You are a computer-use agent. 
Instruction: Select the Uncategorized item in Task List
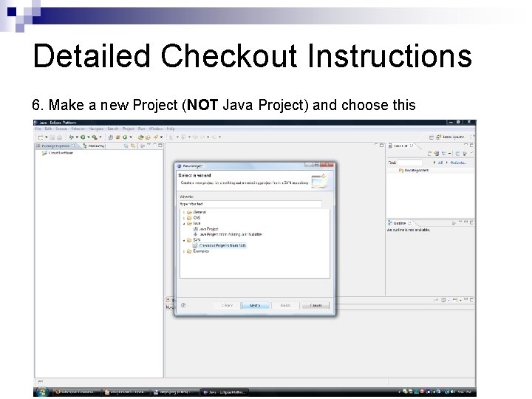click(414, 171)
